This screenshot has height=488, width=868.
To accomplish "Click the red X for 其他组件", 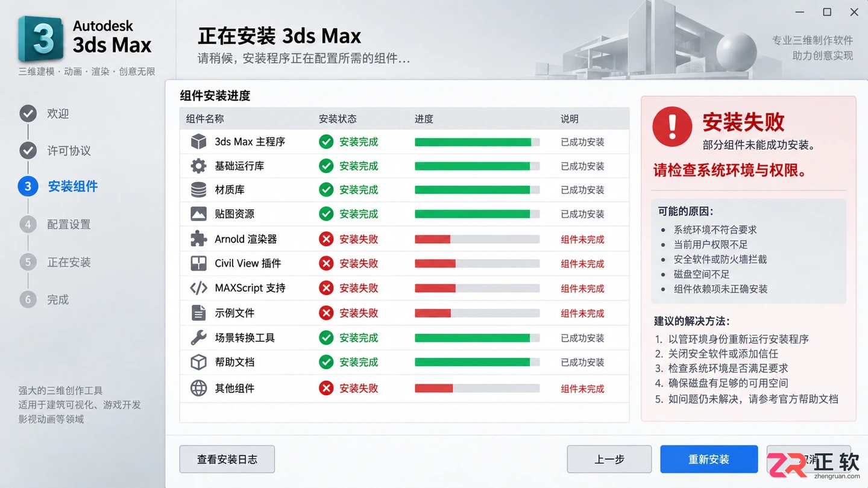I will 326,388.
